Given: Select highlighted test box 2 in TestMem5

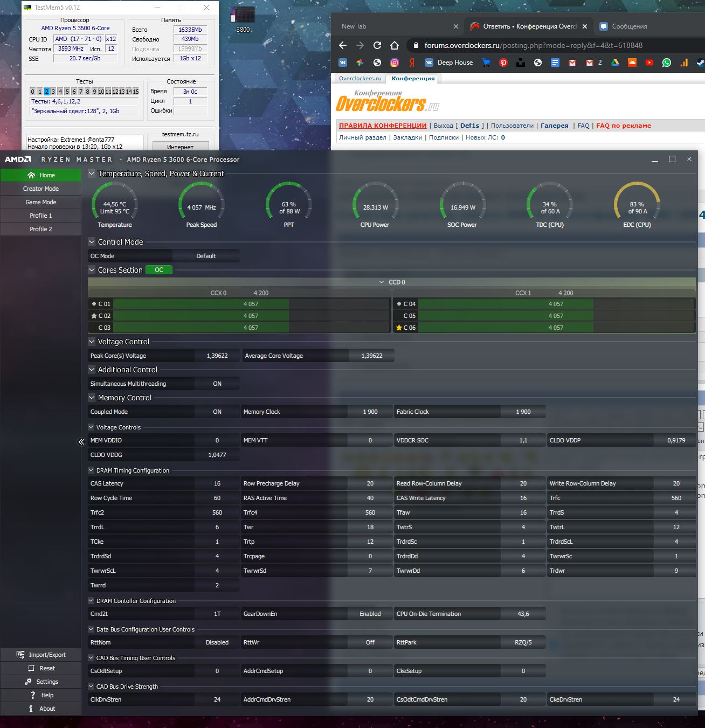Looking at the screenshot, I should pos(46,92).
